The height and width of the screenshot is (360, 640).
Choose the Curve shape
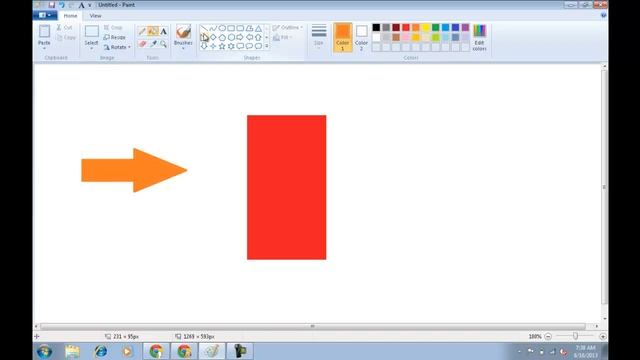213,28
